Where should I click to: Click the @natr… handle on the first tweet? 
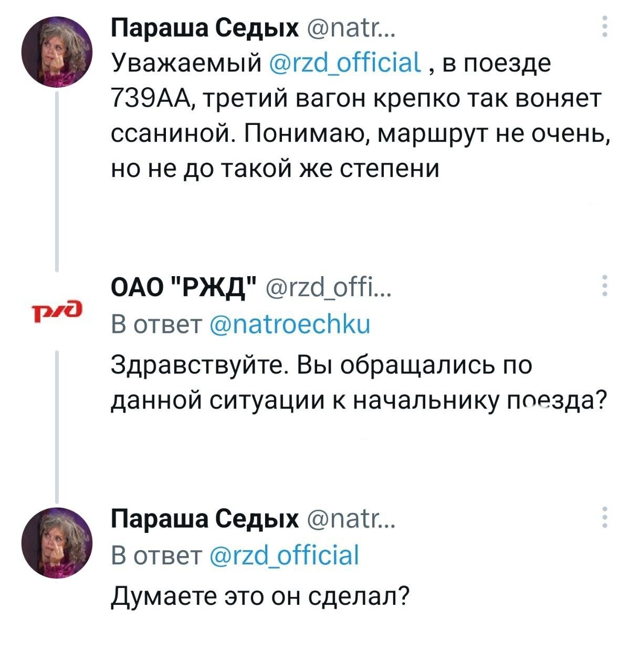click(346, 27)
